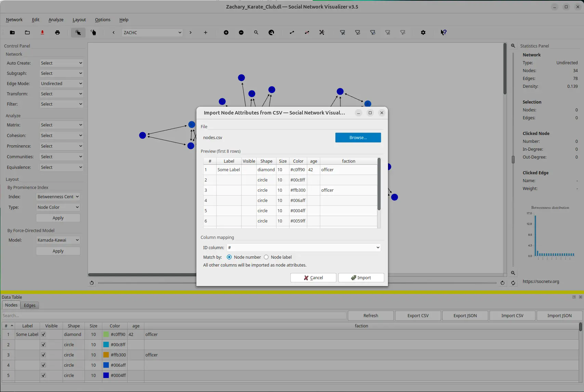
Task: Open the Layout menu
Action: coord(79,19)
